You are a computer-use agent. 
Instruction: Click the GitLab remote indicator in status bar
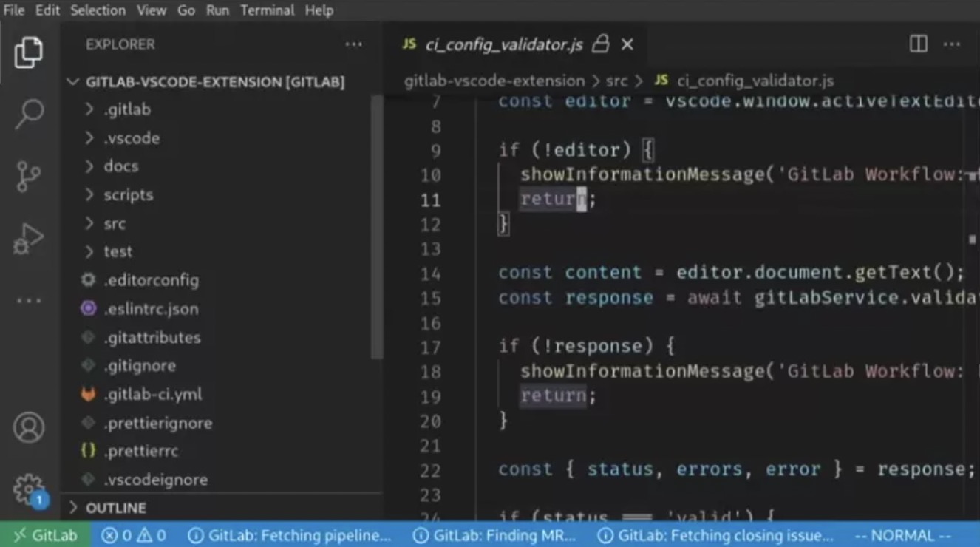pyautogui.click(x=46, y=535)
